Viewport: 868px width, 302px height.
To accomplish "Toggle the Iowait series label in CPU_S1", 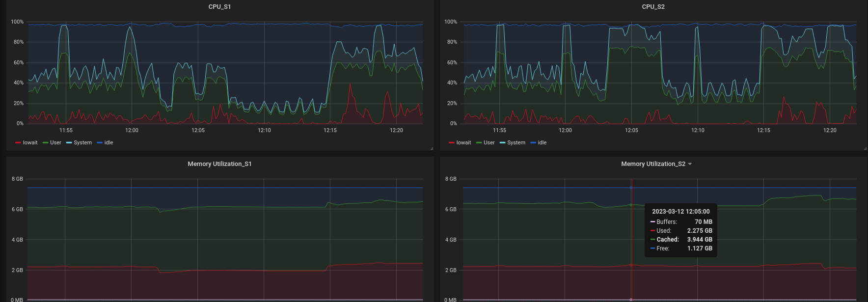I will point(30,143).
